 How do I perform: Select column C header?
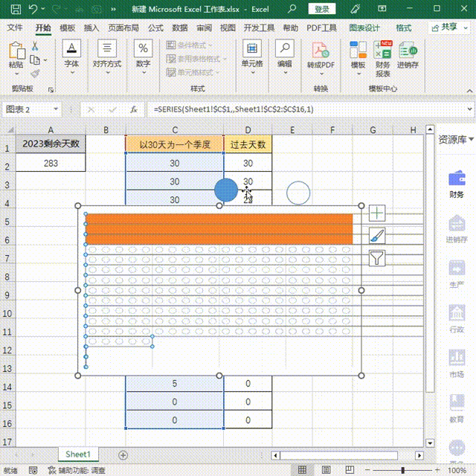click(175, 130)
